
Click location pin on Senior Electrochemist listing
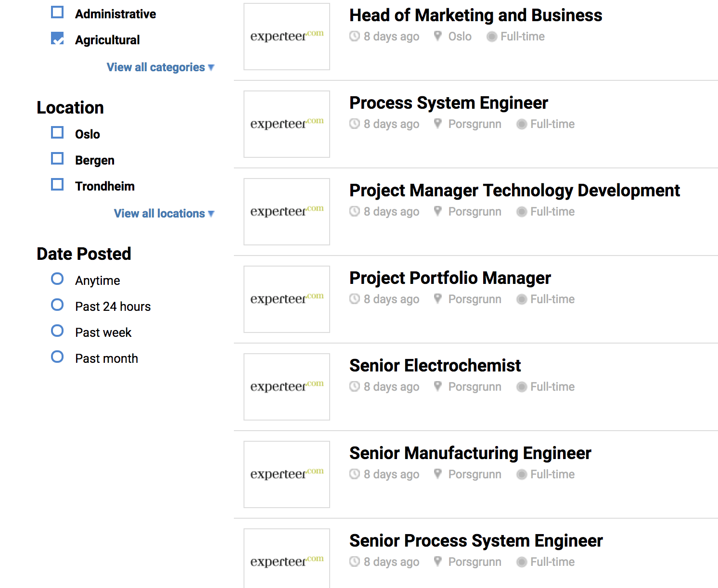438,386
